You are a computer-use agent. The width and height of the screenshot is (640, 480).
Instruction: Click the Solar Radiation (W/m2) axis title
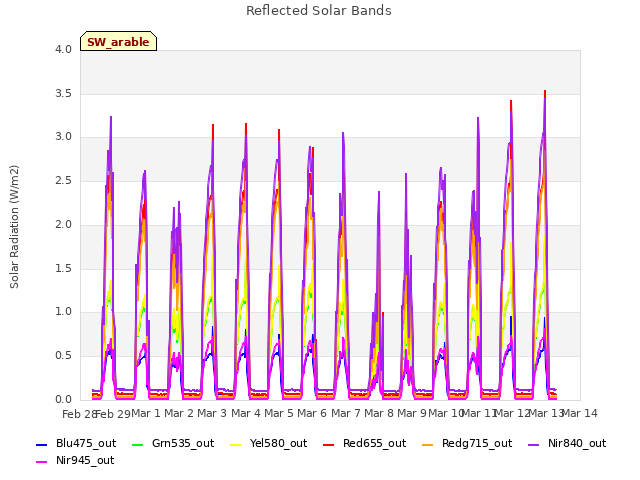(14, 227)
